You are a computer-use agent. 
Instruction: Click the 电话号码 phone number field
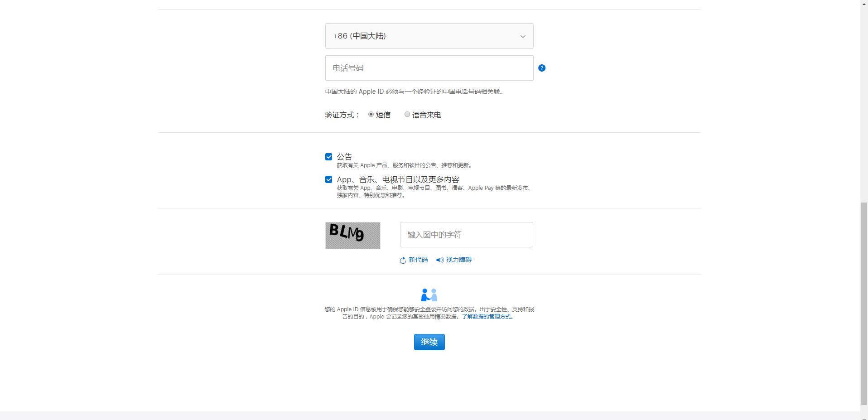(x=429, y=68)
